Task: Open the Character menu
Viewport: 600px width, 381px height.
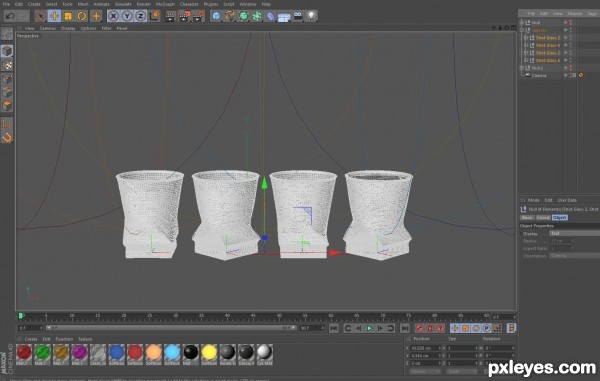Action: point(189,4)
